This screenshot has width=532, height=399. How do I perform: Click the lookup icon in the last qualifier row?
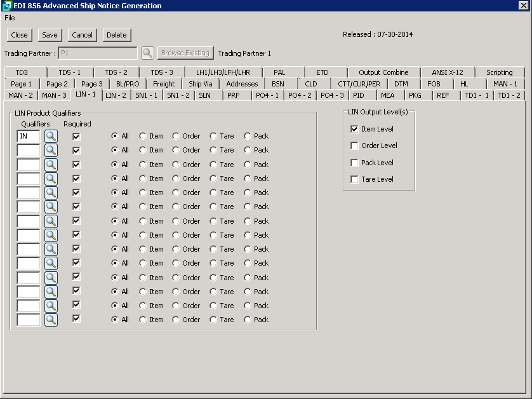(51, 320)
